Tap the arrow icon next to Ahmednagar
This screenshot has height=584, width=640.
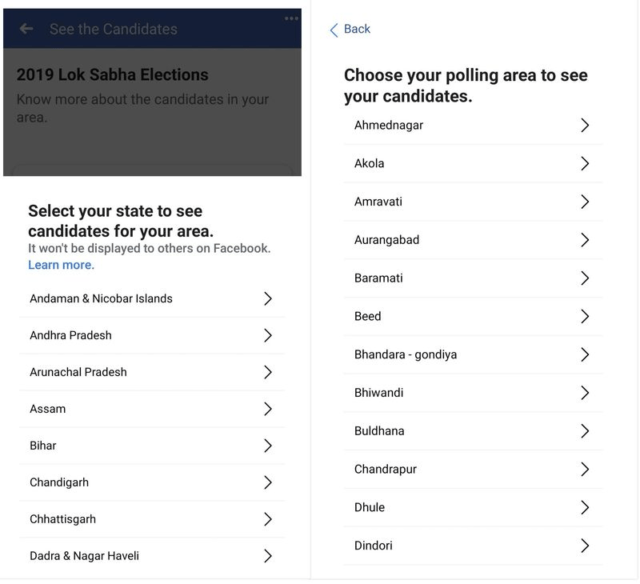point(585,125)
